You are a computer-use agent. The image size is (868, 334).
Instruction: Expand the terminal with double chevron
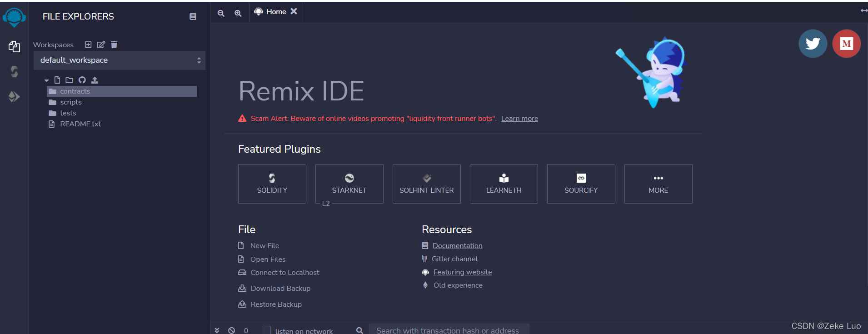(x=217, y=330)
